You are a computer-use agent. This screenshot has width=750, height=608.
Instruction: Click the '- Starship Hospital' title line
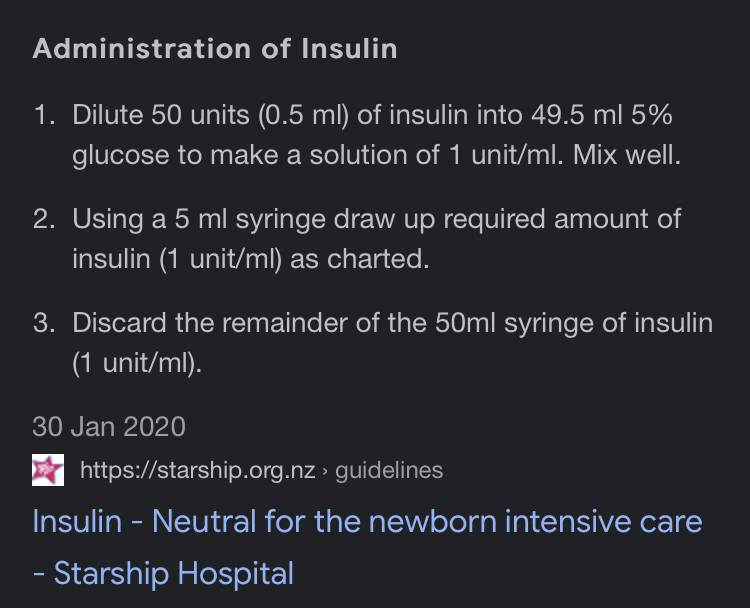pos(163,573)
